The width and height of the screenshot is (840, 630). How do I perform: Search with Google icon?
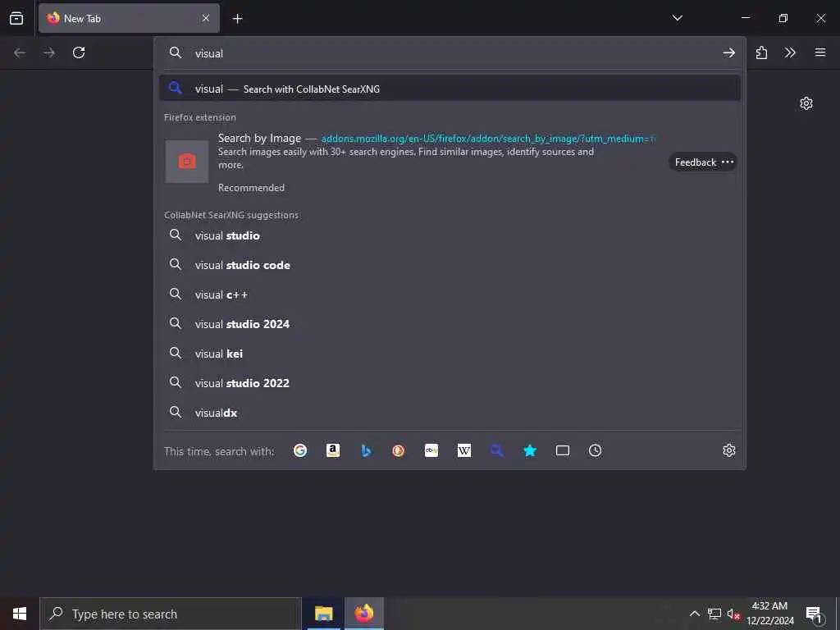tap(300, 450)
